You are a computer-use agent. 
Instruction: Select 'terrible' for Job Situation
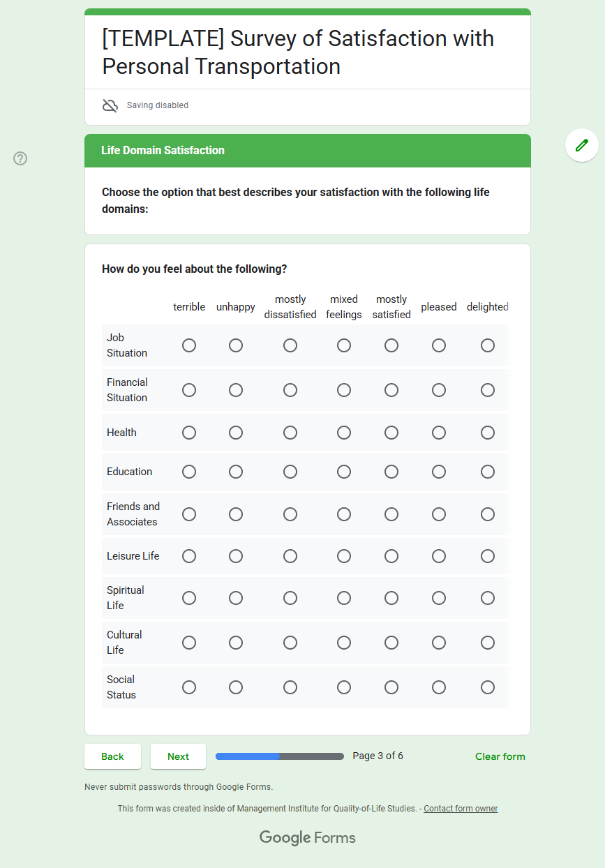(x=189, y=345)
